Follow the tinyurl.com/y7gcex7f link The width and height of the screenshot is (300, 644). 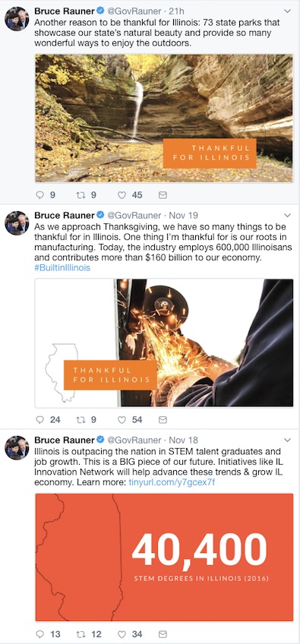[172, 482]
